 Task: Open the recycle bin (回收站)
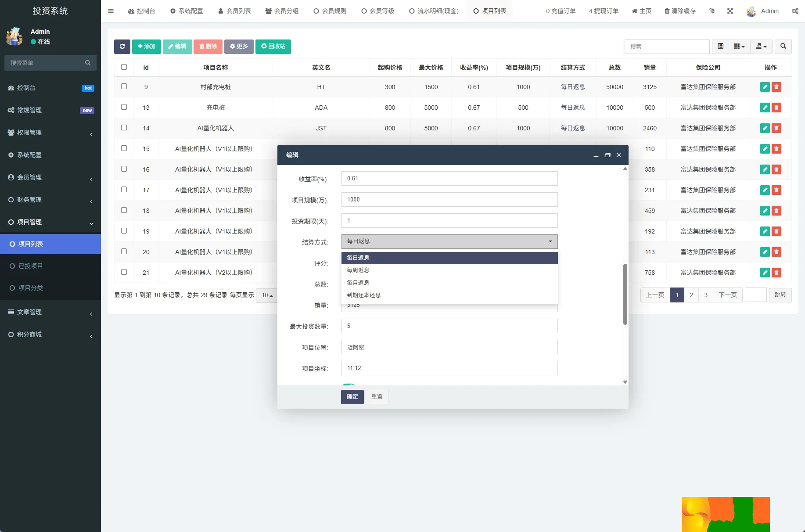coord(273,47)
